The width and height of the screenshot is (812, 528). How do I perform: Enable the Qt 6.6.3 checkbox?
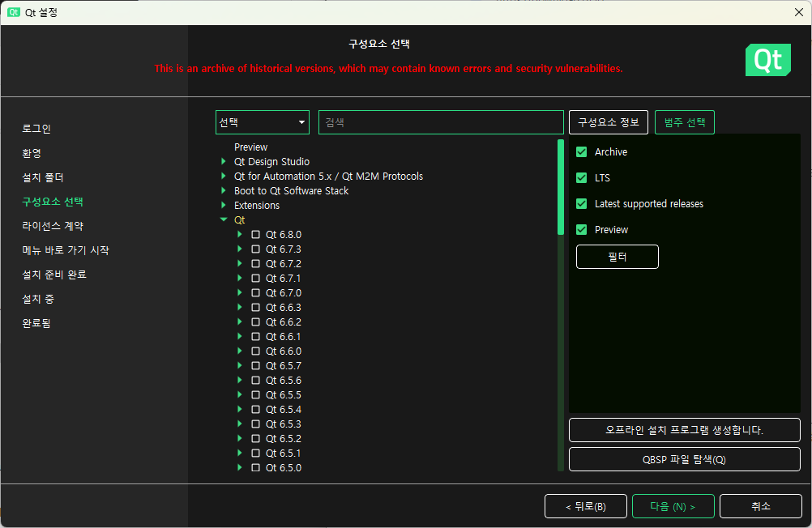click(x=256, y=308)
